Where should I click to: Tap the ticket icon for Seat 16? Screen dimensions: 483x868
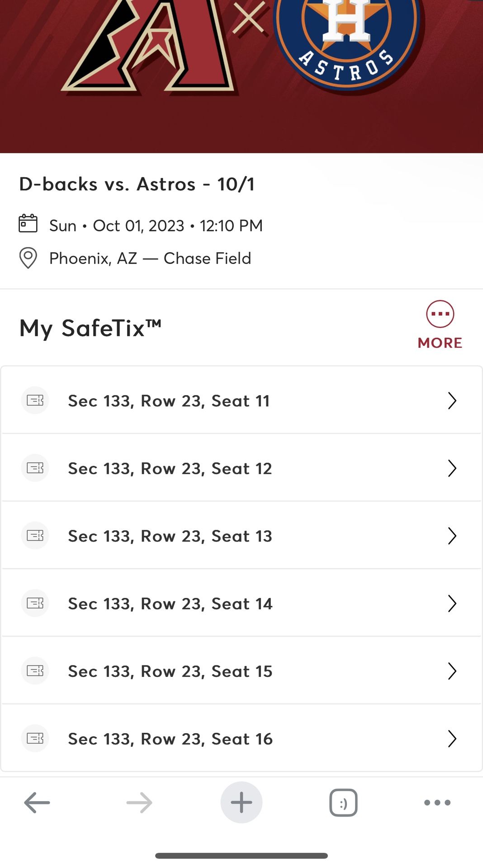[x=35, y=739]
